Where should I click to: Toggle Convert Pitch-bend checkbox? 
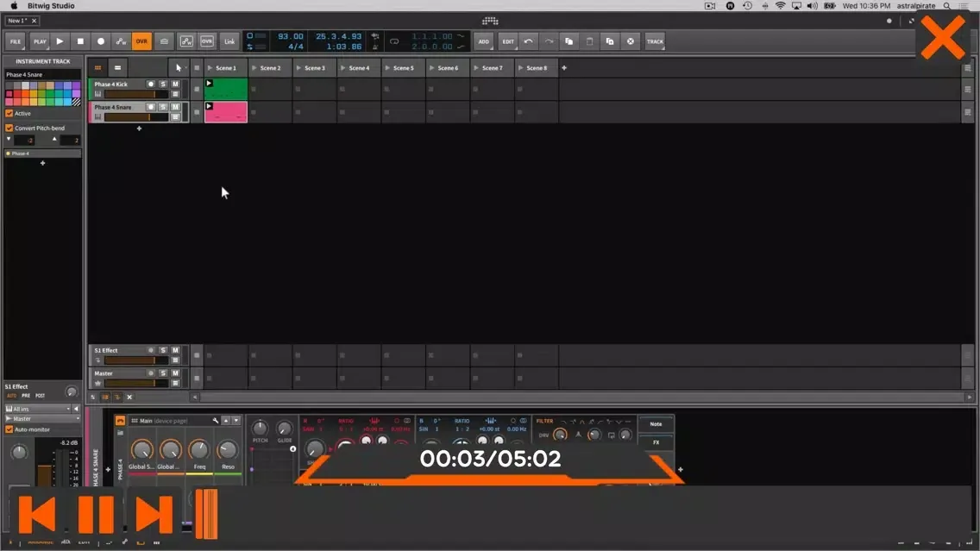coord(9,128)
